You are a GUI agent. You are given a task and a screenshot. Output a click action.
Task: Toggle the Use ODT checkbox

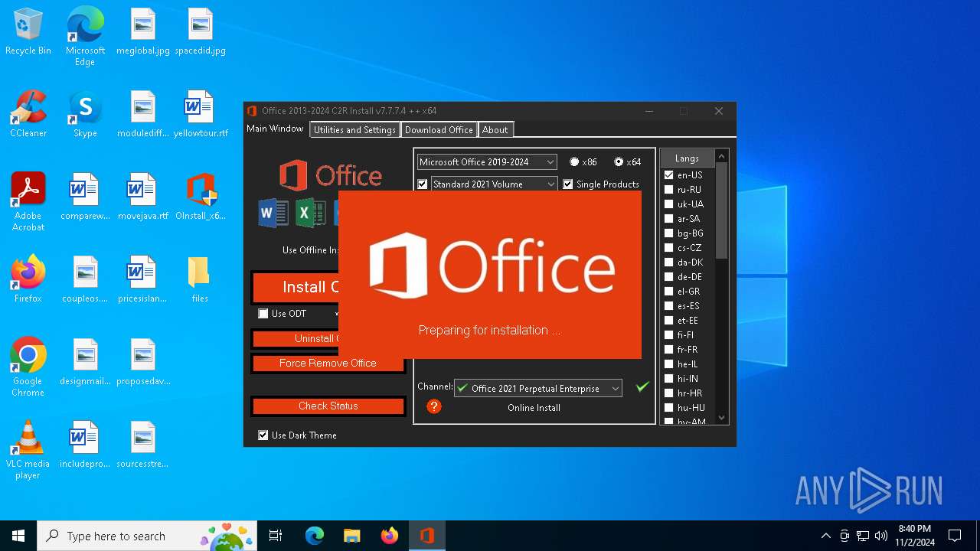pos(263,313)
